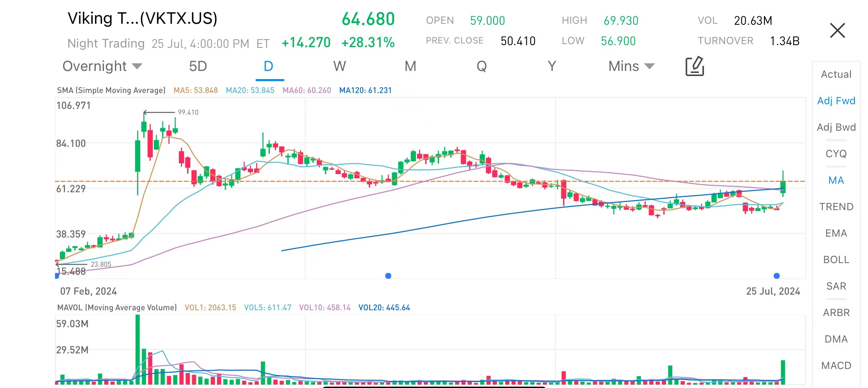This screenshot has width=868, height=388.
Task: Click the VOL 20.63M value
Action: point(753,21)
